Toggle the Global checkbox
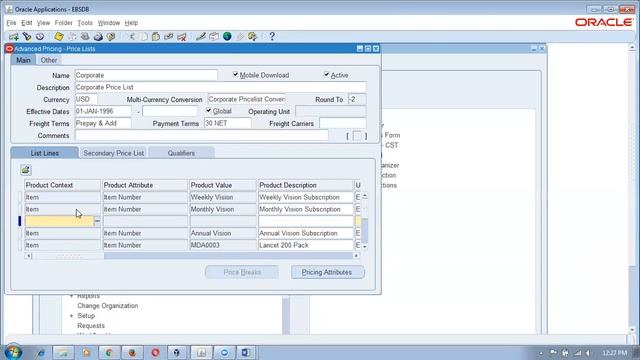640x360 pixels. (x=209, y=111)
